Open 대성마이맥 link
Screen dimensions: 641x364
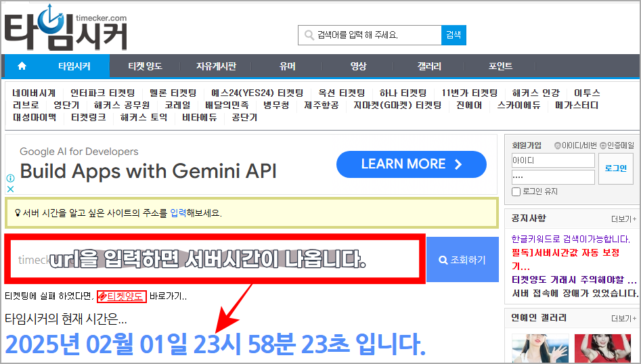tap(35, 118)
